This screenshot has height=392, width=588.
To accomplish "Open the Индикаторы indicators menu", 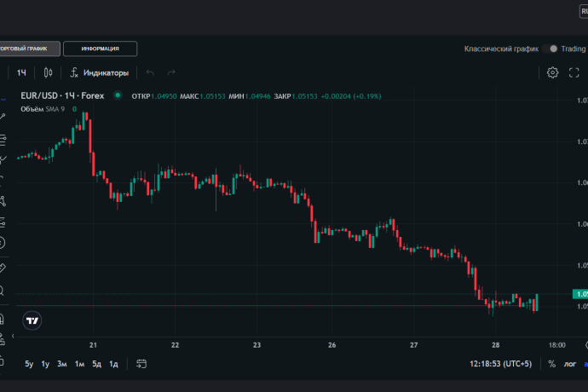I will (x=100, y=72).
